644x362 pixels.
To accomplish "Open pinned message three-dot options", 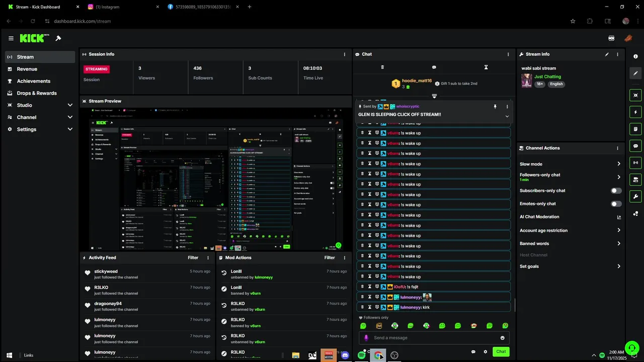I will [507, 107].
